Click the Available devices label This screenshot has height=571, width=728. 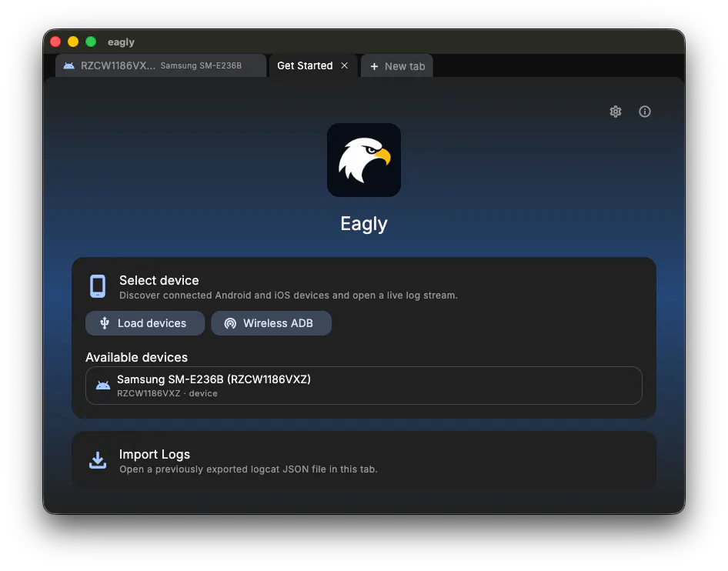[136, 357]
